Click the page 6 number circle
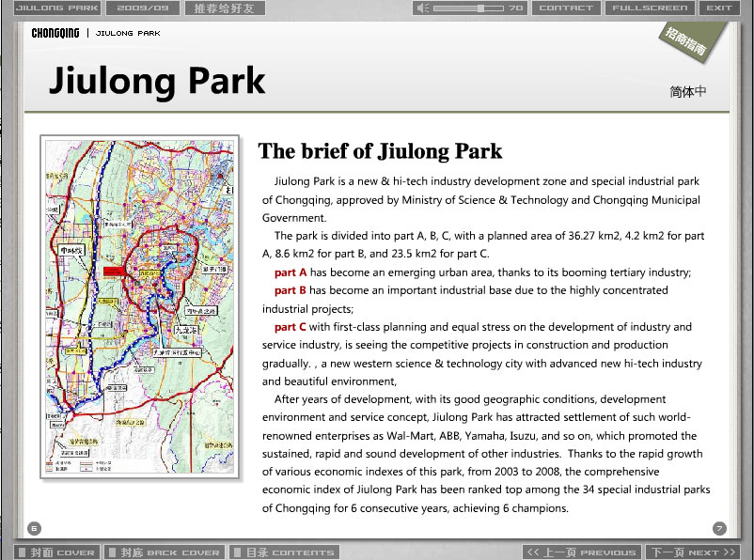This screenshot has height=560, width=754. pos(34,528)
